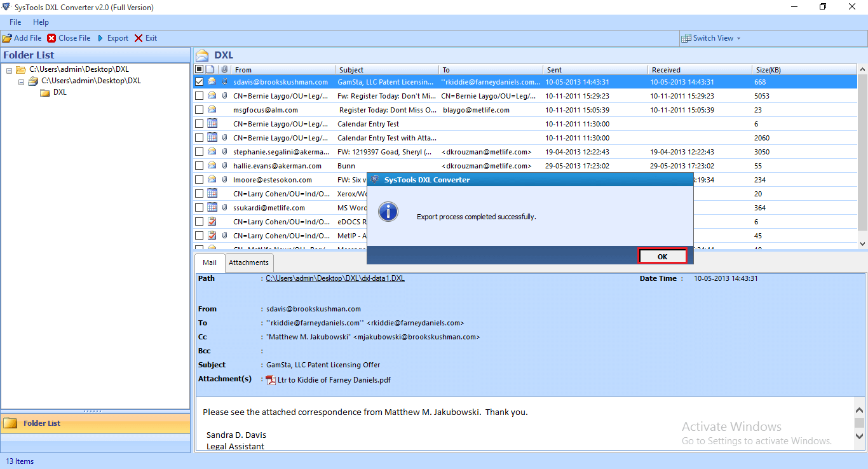Click the Export arrow icon in toolbar

tap(100, 38)
